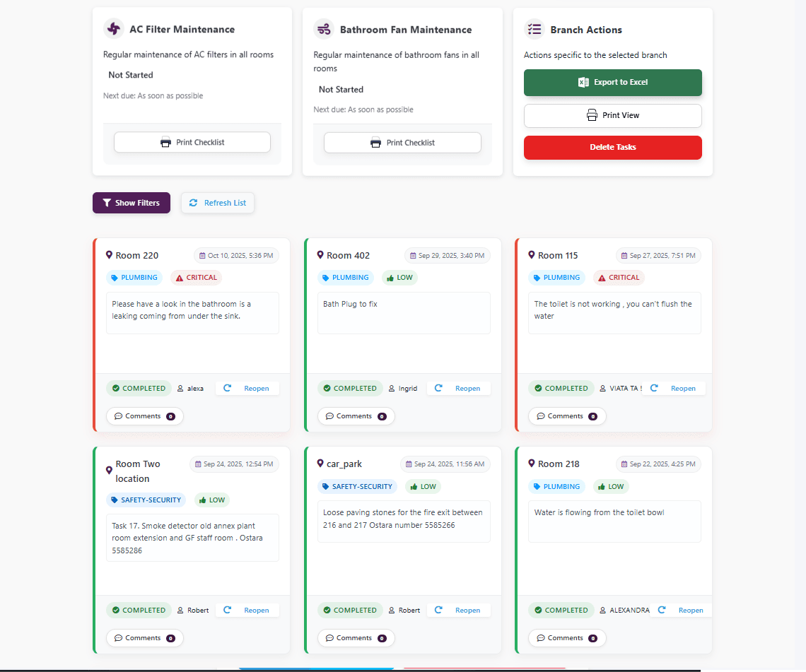806x672 pixels.
Task: Click the circular reopen arrow icon on Room 115
Action: 654,388
